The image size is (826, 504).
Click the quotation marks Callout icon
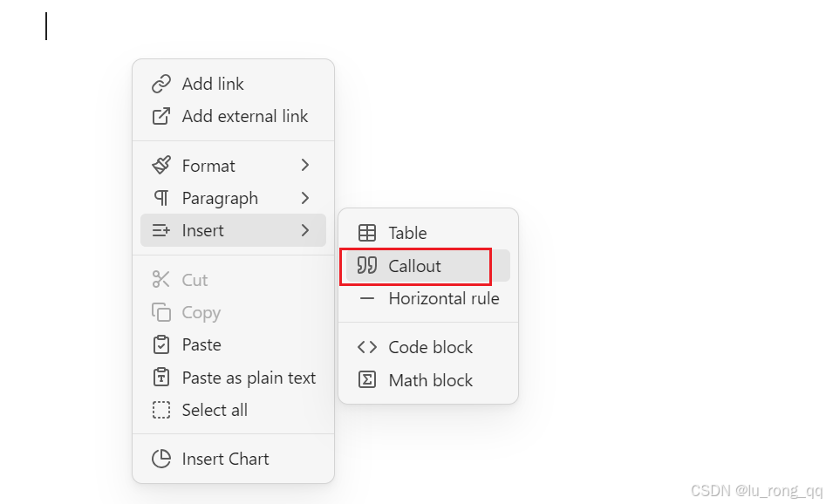(x=367, y=265)
